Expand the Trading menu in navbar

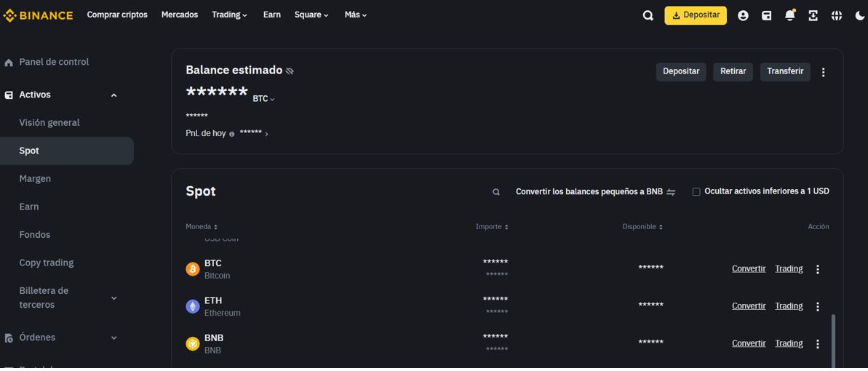point(229,15)
